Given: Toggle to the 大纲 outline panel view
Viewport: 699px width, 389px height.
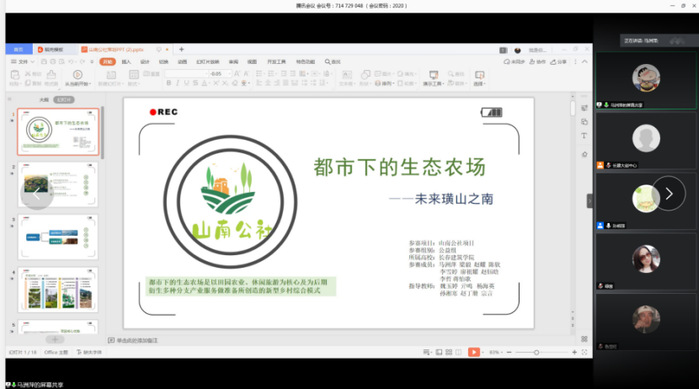Looking at the screenshot, I should (x=44, y=100).
